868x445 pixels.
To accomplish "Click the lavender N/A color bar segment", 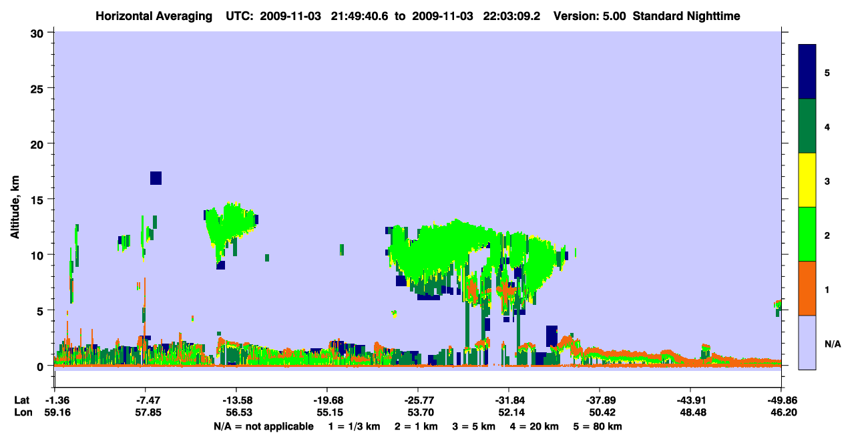I will point(807,342).
